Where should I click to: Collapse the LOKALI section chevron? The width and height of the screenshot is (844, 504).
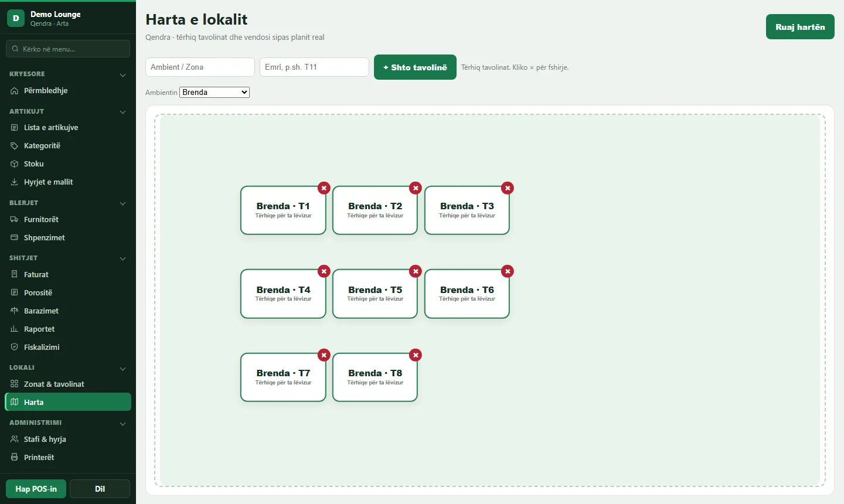[x=122, y=369]
